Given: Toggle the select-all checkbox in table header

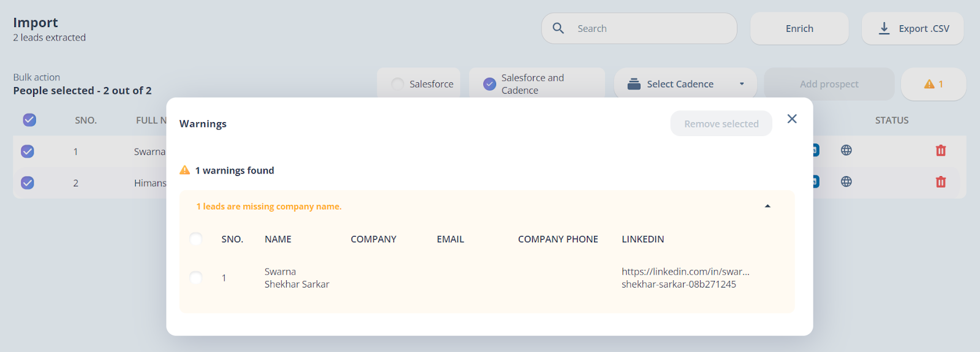Looking at the screenshot, I should click(x=29, y=120).
